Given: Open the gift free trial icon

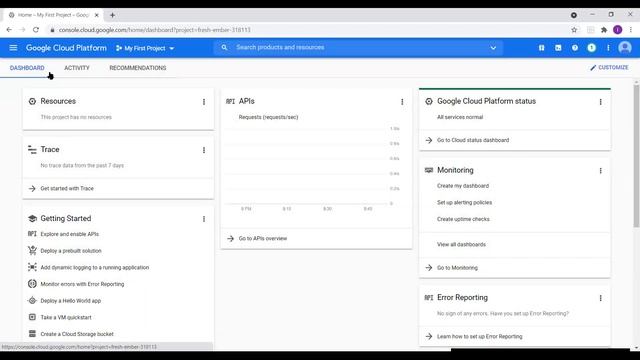Looking at the screenshot, I should pyautogui.click(x=541, y=48).
